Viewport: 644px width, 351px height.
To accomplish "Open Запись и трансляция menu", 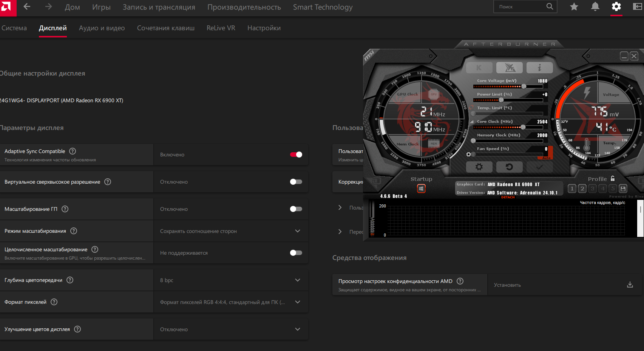I will click(159, 7).
